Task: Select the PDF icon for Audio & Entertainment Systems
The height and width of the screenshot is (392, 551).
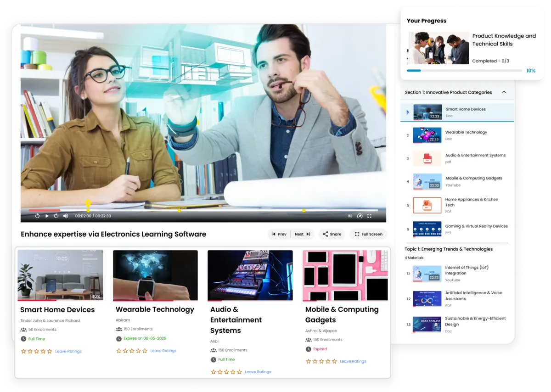Action: [427, 158]
